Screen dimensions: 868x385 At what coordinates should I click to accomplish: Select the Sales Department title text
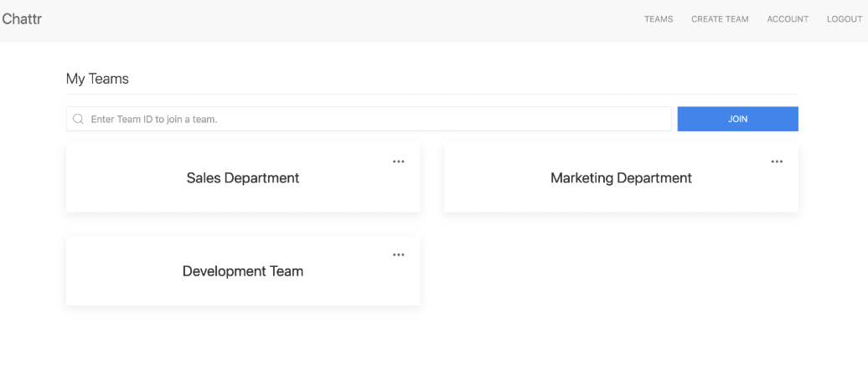243,177
